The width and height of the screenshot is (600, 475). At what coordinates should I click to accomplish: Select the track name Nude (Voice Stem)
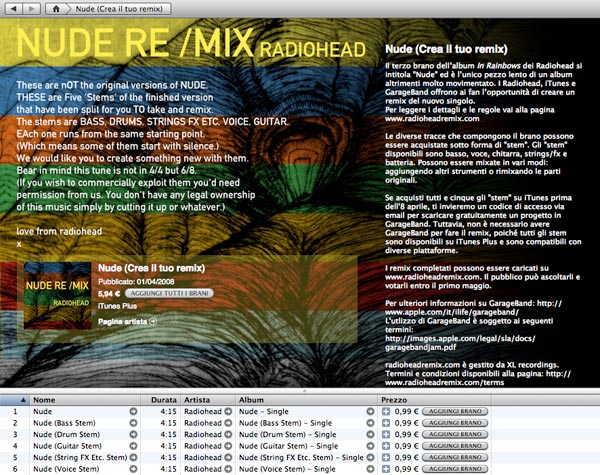pyautogui.click(x=66, y=469)
